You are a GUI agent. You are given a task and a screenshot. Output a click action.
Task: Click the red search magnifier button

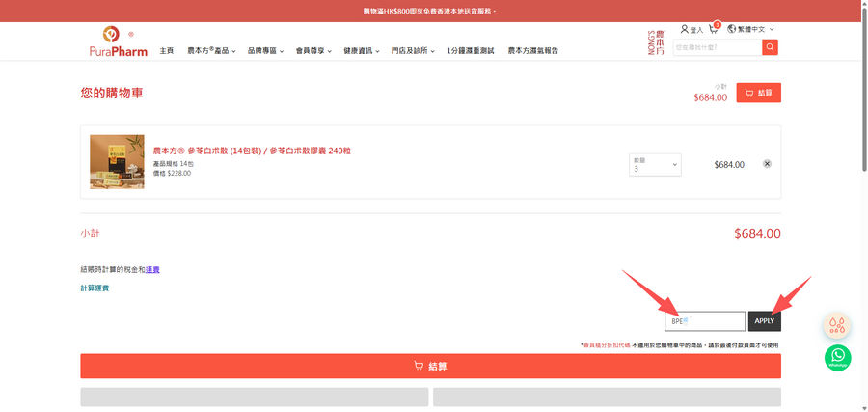pyautogui.click(x=770, y=47)
